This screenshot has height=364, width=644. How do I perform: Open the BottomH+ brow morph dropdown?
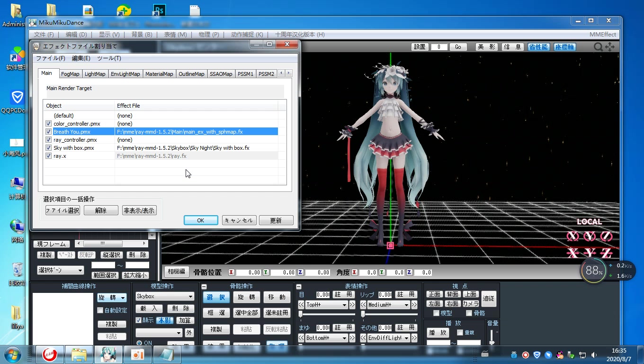pos(327,338)
